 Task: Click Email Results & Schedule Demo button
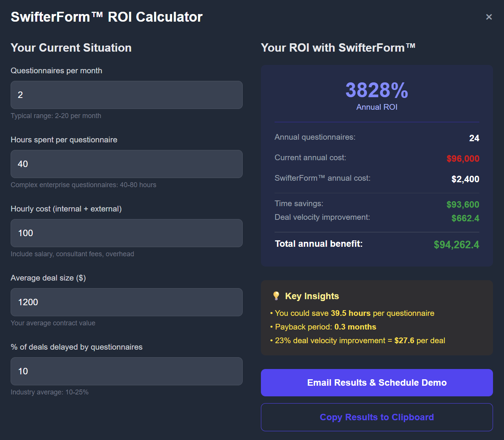pyautogui.click(x=377, y=383)
